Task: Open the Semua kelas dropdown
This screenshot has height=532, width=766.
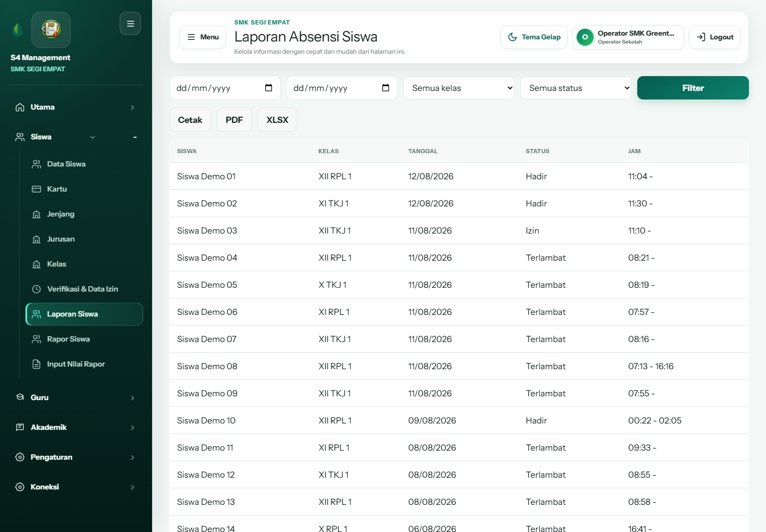Action: point(459,88)
